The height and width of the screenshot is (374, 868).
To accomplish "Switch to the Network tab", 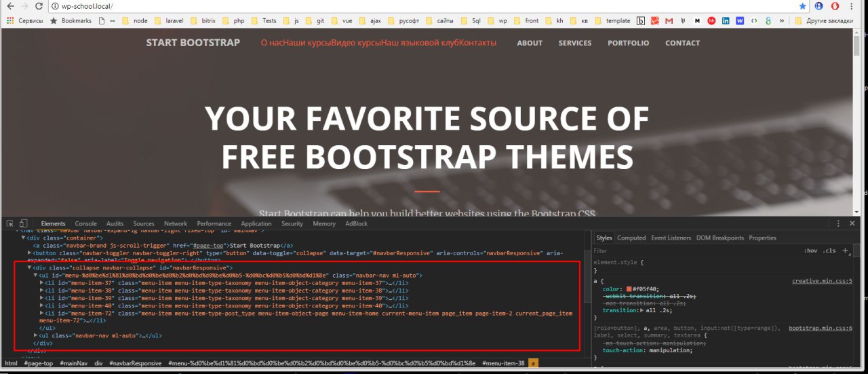I will tap(176, 223).
